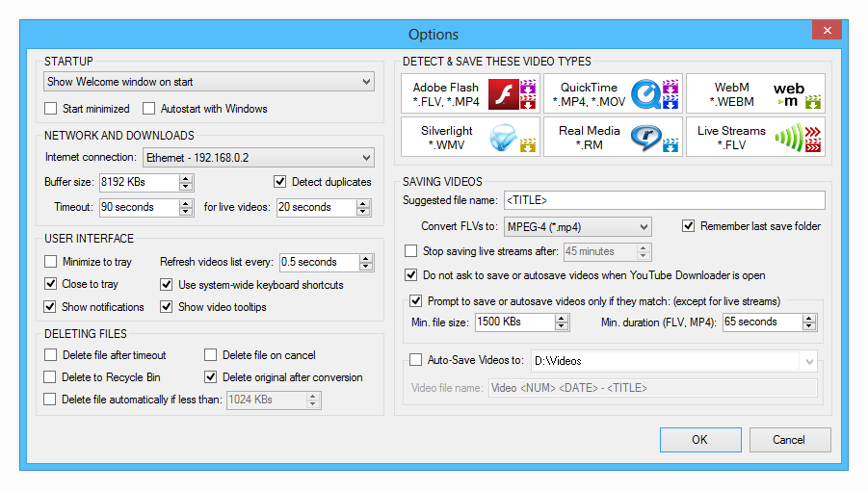This screenshot has width=868, height=490.
Task: Enable the Start minimized checkbox
Action: click(51, 109)
